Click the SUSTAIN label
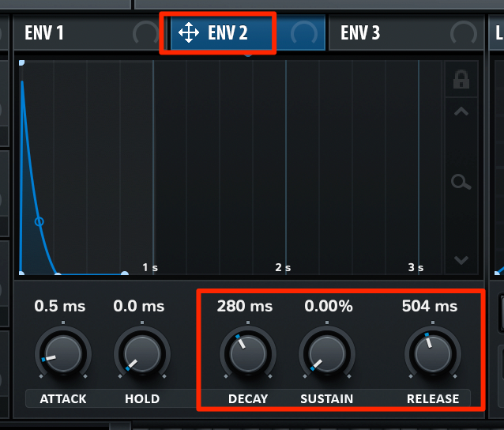The height and width of the screenshot is (430, 504). [x=327, y=399]
